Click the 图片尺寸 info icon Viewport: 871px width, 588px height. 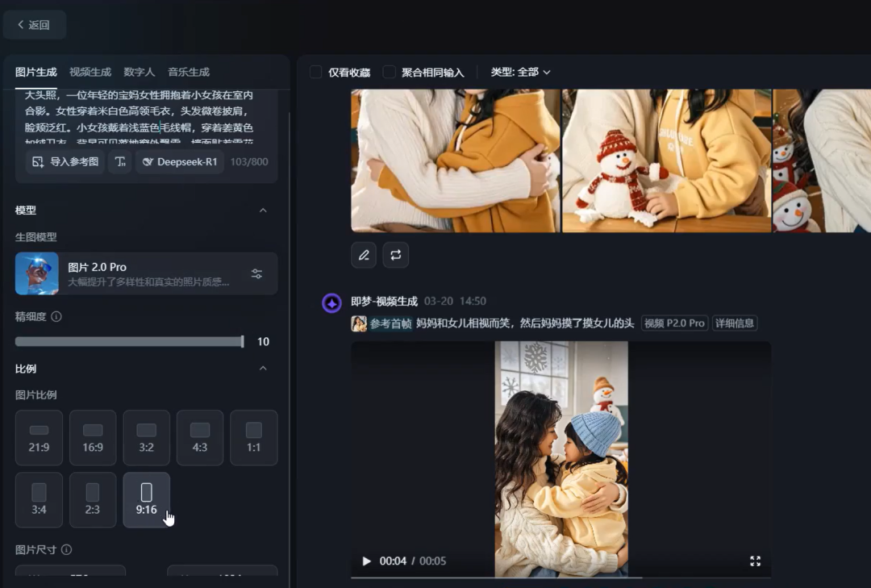pyautogui.click(x=67, y=549)
